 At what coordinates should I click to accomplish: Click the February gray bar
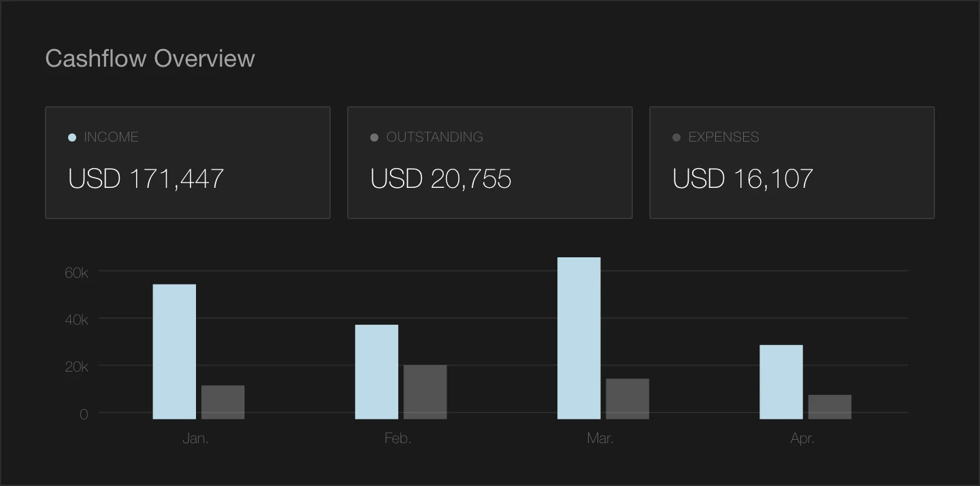click(425, 392)
